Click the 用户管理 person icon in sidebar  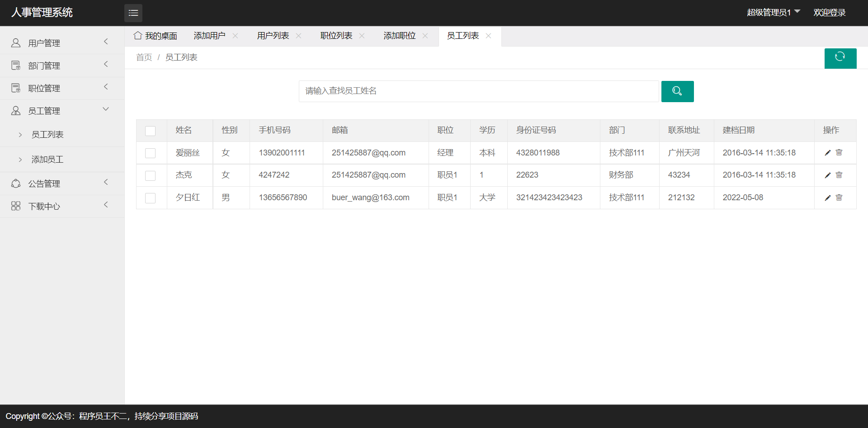point(16,43)
